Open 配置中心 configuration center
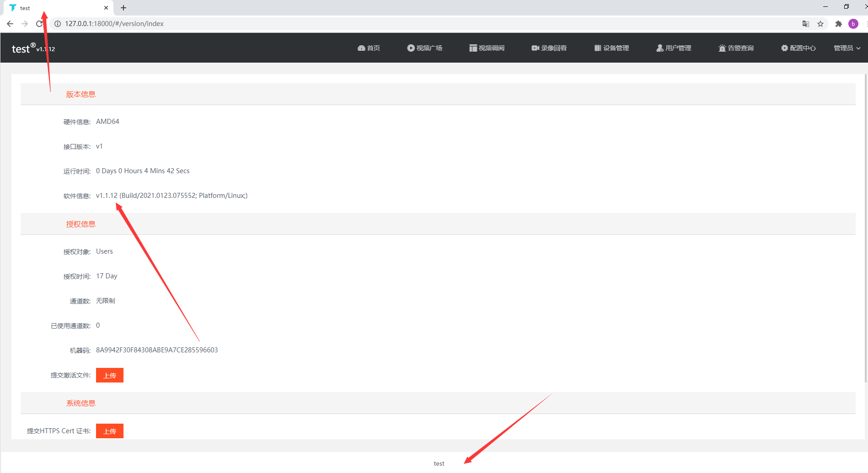This screenshot has width=868, height=473. [x=798, y=48]
